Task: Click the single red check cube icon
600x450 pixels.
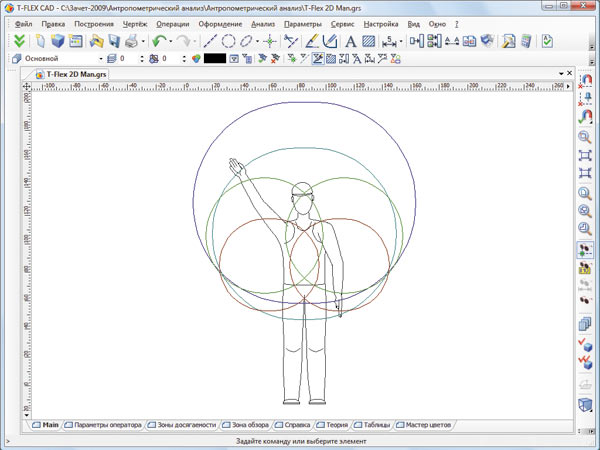Action: pyautogui.click(x=585, y=345)
